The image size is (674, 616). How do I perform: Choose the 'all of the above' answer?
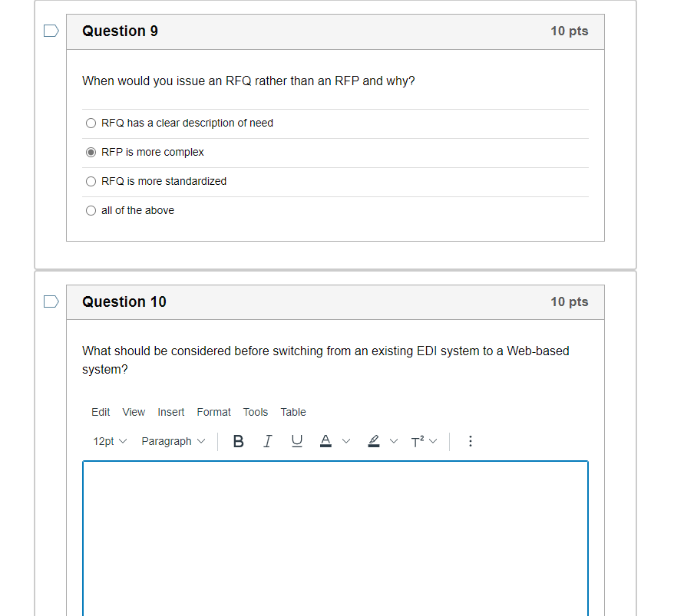pyautogui.click(x=91, y=210)
